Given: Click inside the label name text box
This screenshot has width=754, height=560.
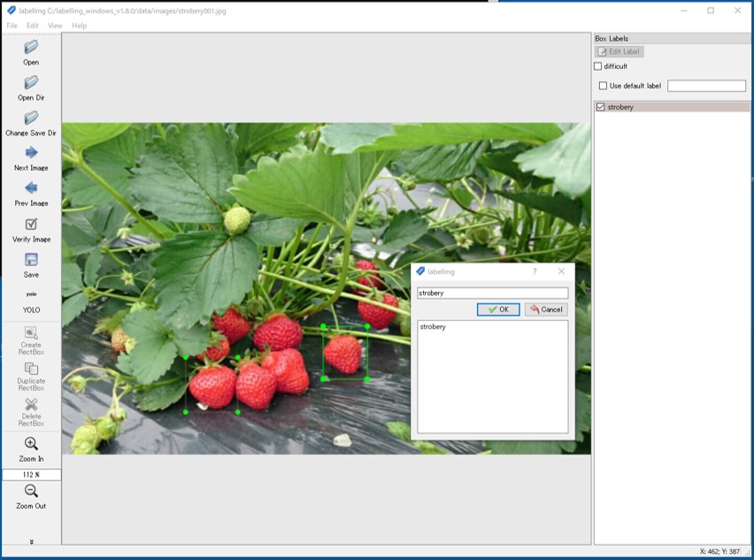Looking at the screenshot, I should 489,292.
